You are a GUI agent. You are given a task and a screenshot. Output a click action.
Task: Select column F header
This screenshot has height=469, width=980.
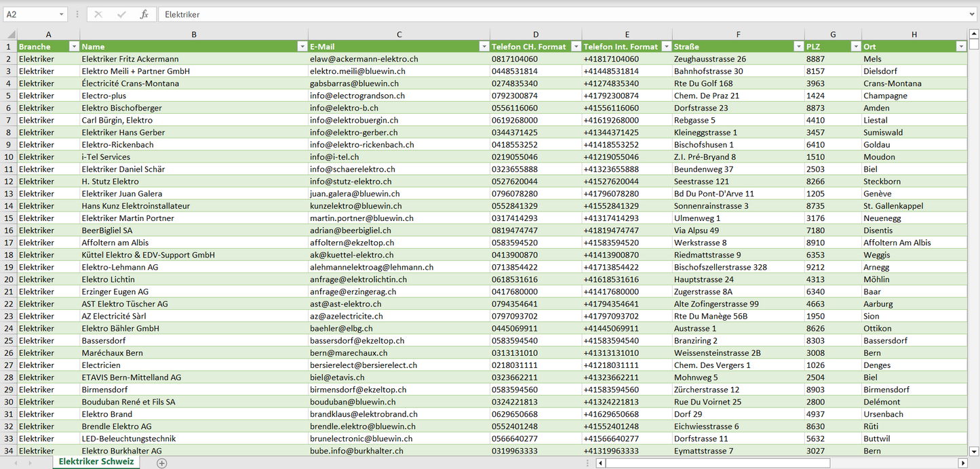pos(738,35)
